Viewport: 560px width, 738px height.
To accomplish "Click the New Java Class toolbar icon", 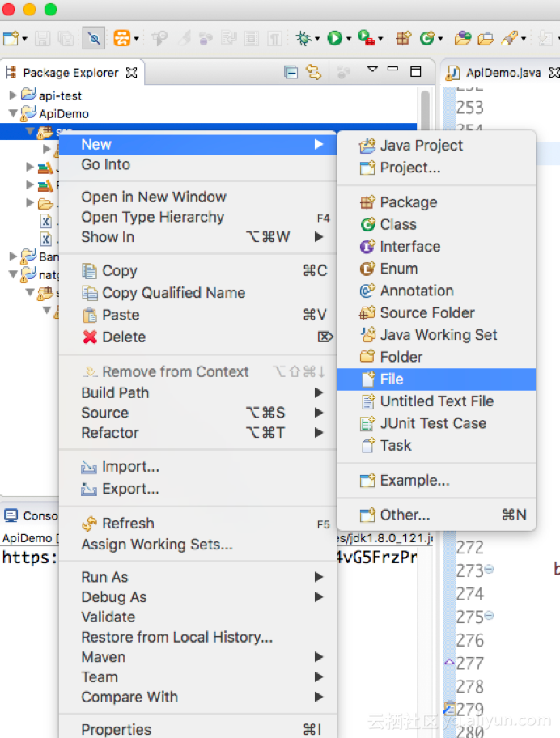I will [426, 38].
